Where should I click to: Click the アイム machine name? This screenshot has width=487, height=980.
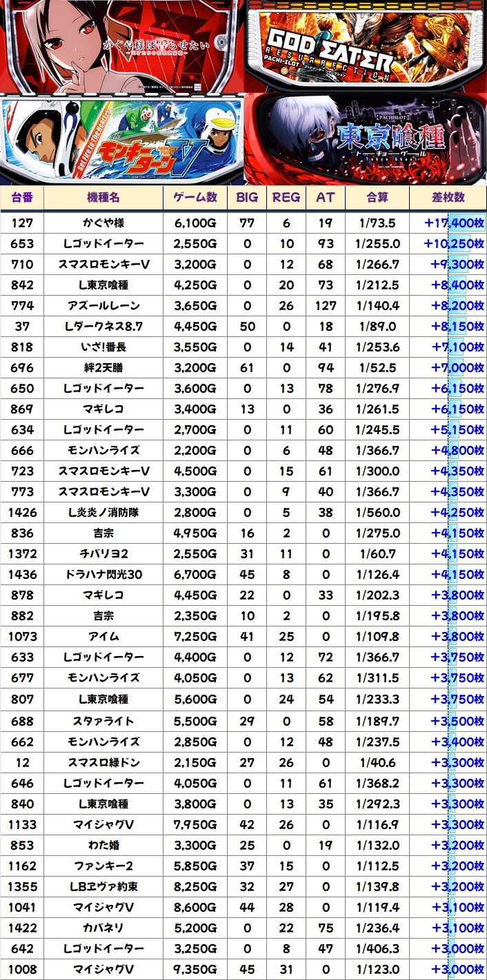(103, 637)
